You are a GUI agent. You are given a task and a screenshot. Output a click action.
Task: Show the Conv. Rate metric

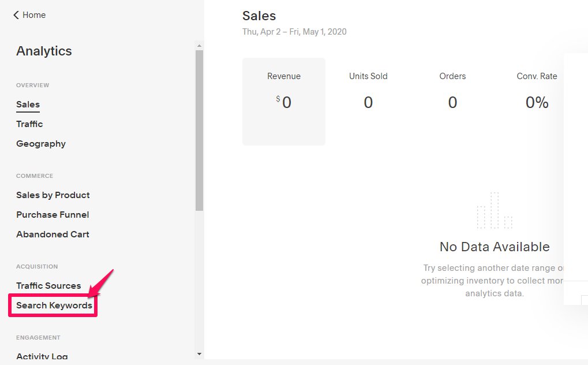[537, 94]
